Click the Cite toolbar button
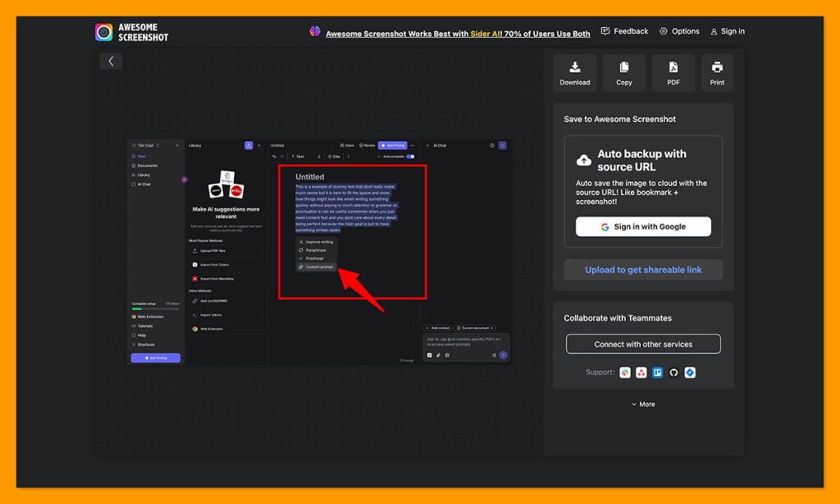840x504 pixels. [334, 157]
